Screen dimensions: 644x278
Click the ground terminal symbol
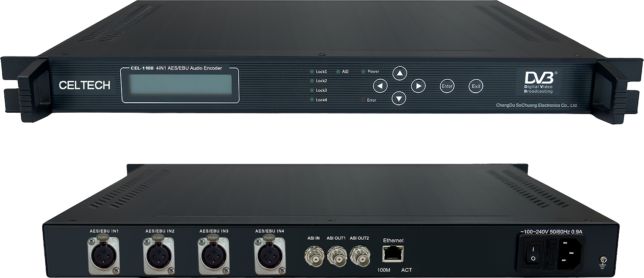603,261
